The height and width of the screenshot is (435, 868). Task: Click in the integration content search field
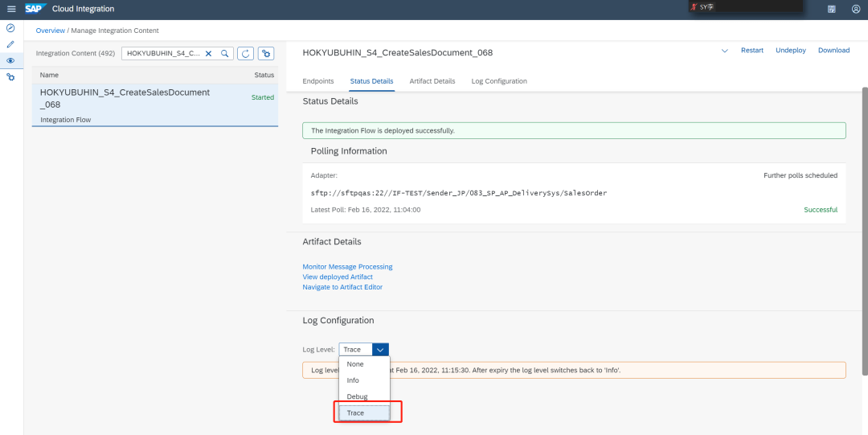pyautogui.click(x=162, y=54)
